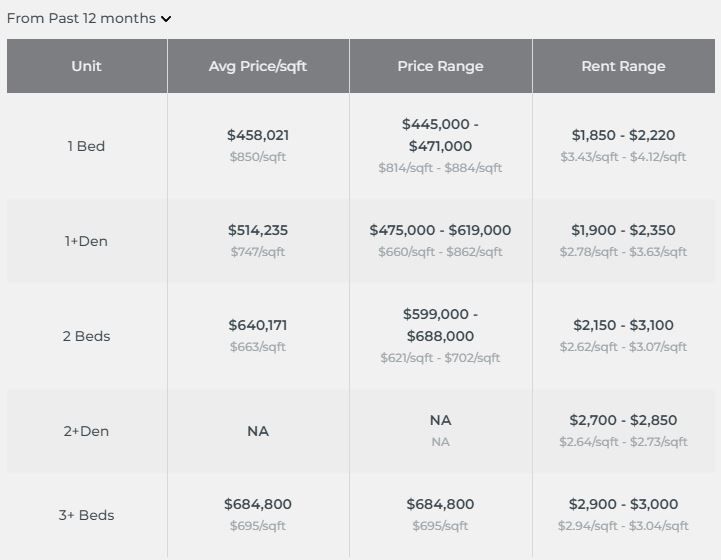Viewport: 721px width, 560px height.
Task: Select the 1 Bed unit row label
Action: pos(86,146)
